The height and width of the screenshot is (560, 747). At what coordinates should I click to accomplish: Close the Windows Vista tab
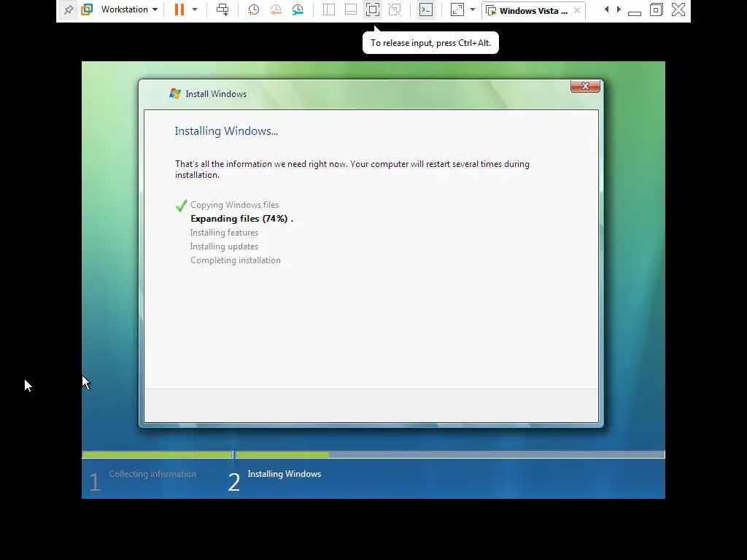577,10
